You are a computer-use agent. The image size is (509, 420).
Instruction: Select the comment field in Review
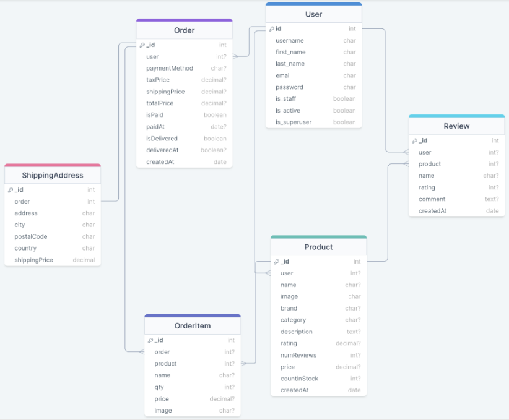[456, 199]
